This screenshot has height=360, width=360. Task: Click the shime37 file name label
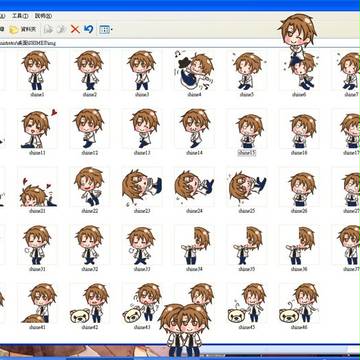point(351,269)
